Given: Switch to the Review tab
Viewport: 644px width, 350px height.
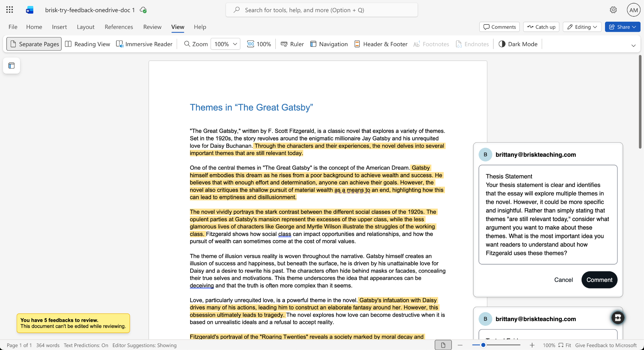Looking at the screenshot, I should 152,27.
